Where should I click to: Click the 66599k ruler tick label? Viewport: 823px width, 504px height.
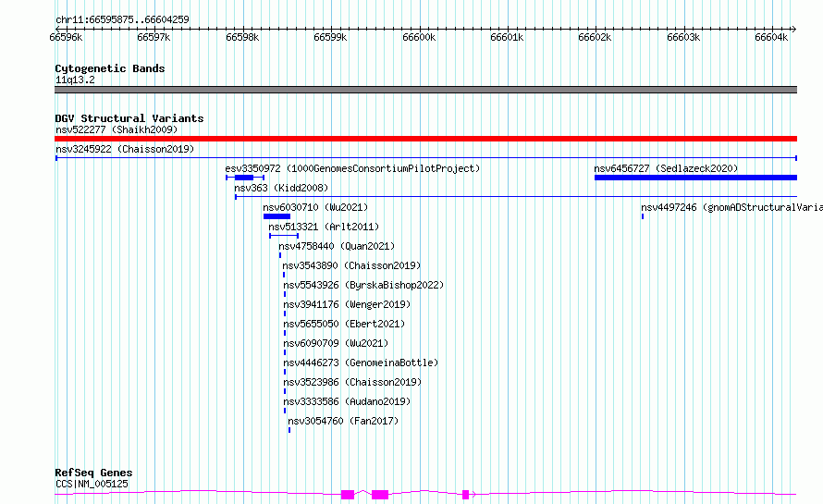click(330, 37)
